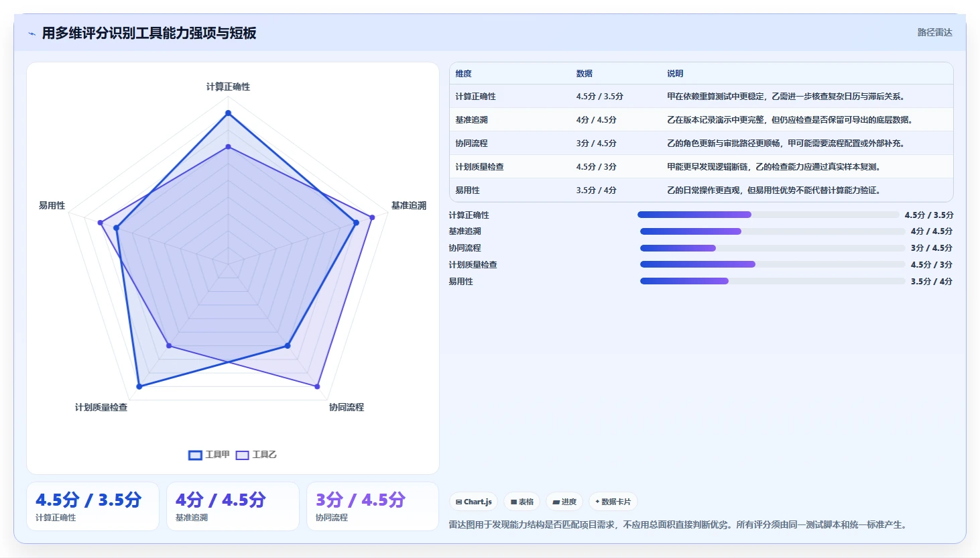Click the 计算正确性 progress bar
This screenshot has width=980, height=558.
(x=768, y=215)
